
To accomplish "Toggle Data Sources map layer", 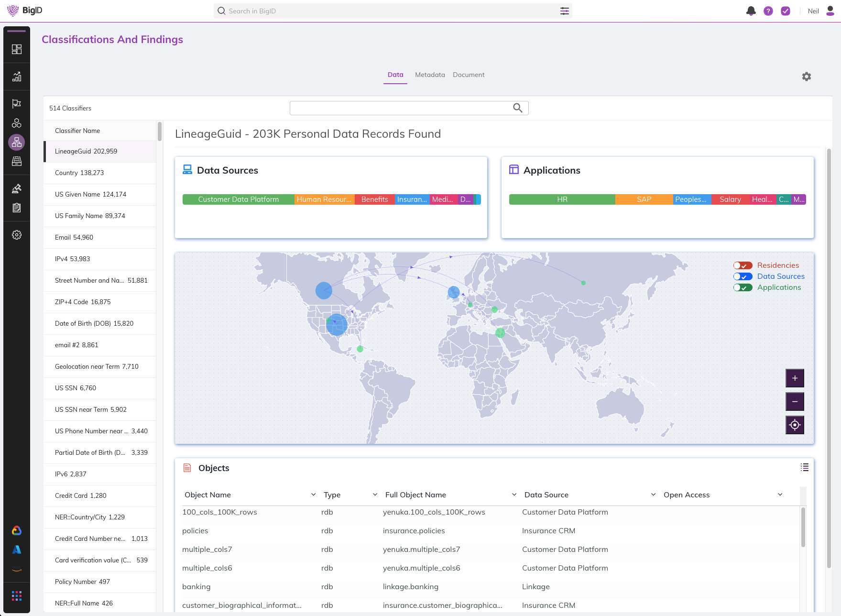I will pyautogui.click(x=743, y=276).
